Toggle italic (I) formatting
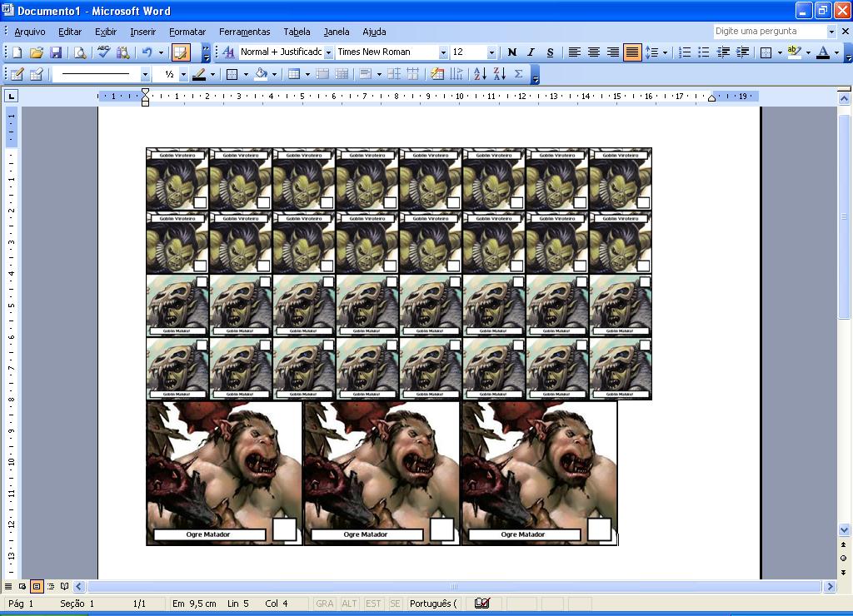This screenshot has width=853, height=616. [531, 52]
